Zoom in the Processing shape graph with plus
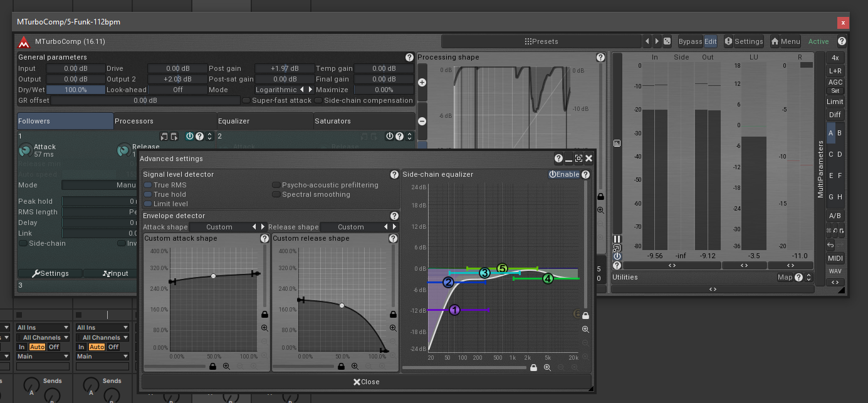This screenshot has height=403, width=868. coord(422,83)
